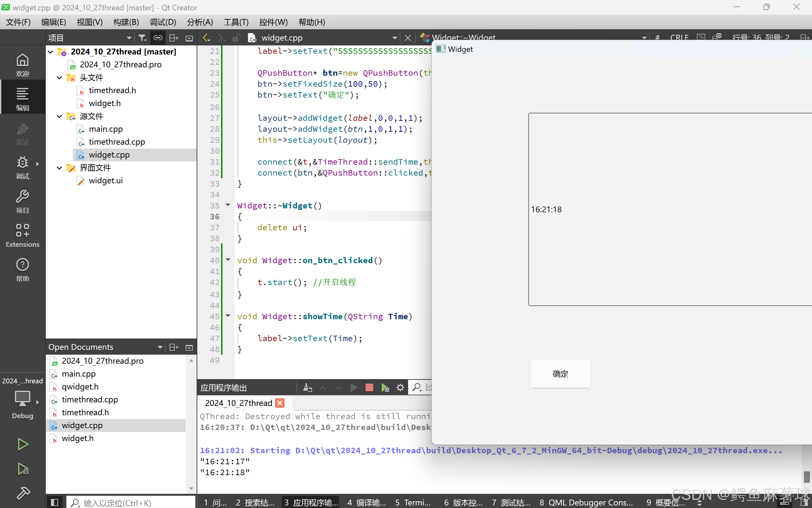Screen dimensions: 812x508
Task: Re-run the application from output pane
Action: click(x=353, y=388)
